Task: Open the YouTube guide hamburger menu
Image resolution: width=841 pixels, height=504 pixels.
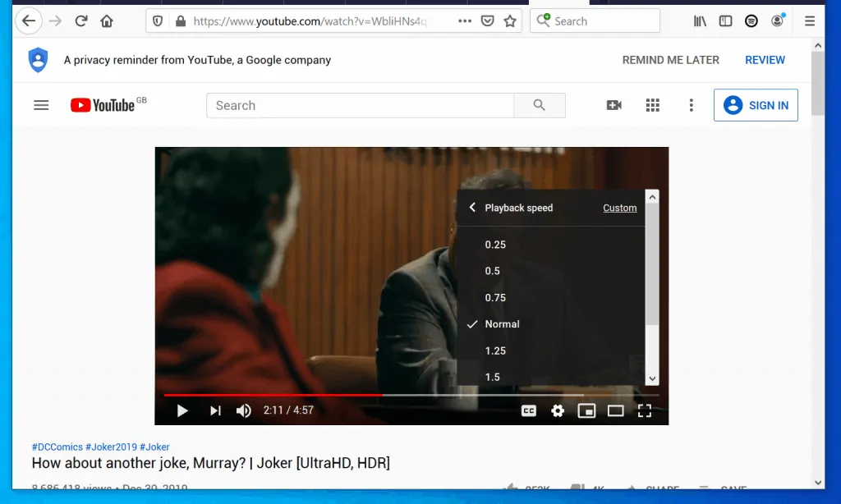Action: (41, 105)
